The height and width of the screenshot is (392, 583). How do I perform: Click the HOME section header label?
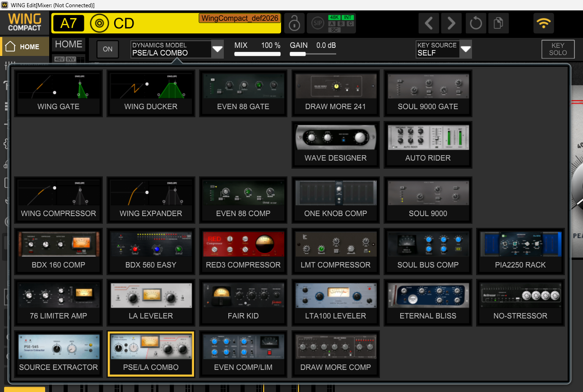[69, 44]
